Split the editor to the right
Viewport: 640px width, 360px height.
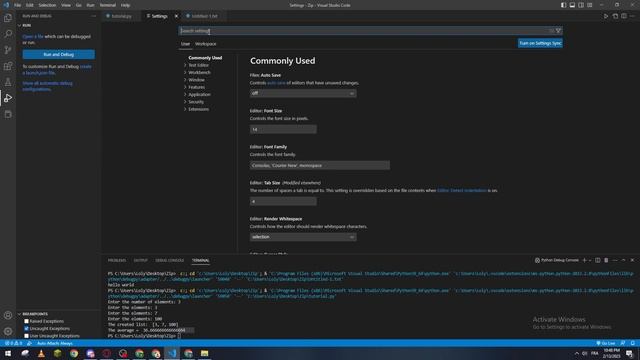coord(624,16)
